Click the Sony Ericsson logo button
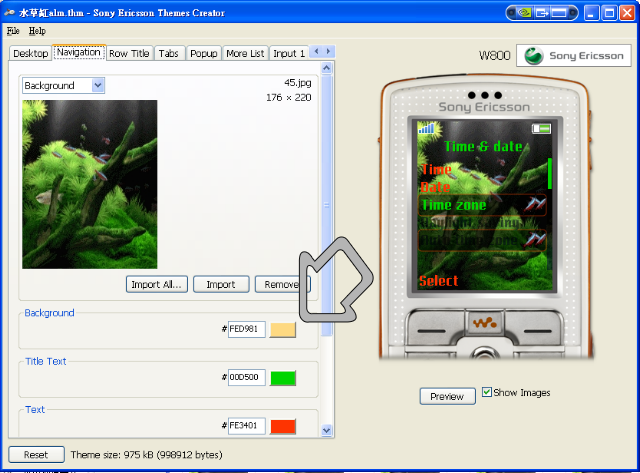The width and height of the screenshot is (640, 473). tap(573, 56)
